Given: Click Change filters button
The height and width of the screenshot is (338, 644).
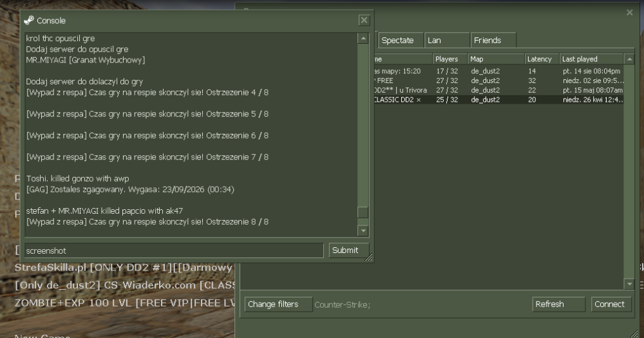Looking at the screenshot, I should pos(278,305).
